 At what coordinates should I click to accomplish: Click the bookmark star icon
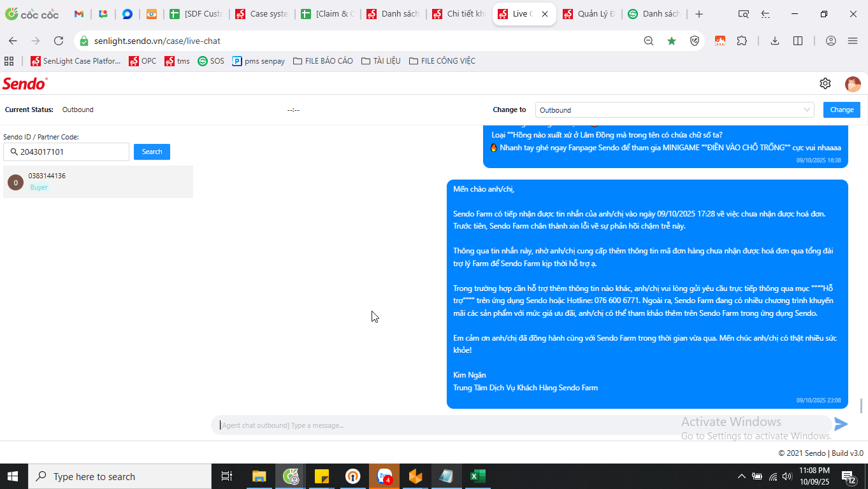tap(672, 41)
